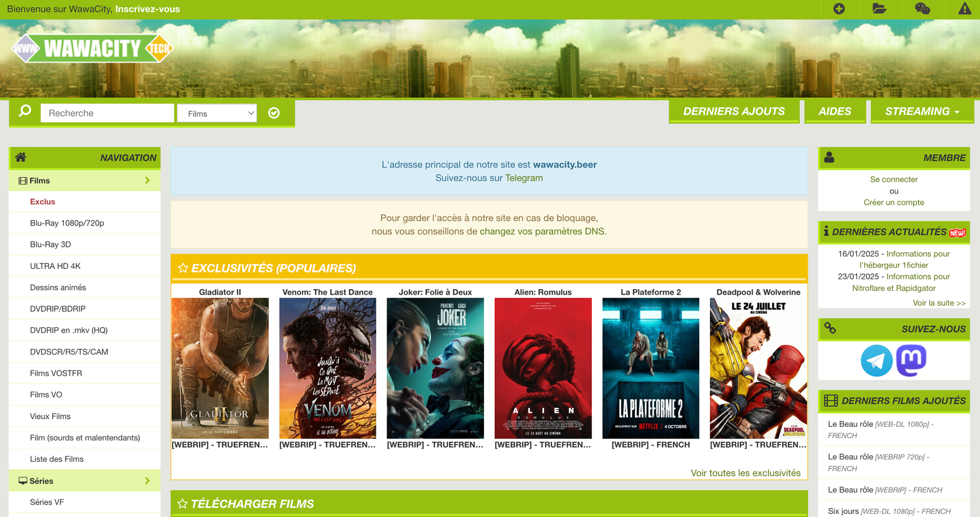Select DVDRIP en .mkv (HQ) in navigation
The width and height of the screenshot is (980, 517).
[69, 330]
